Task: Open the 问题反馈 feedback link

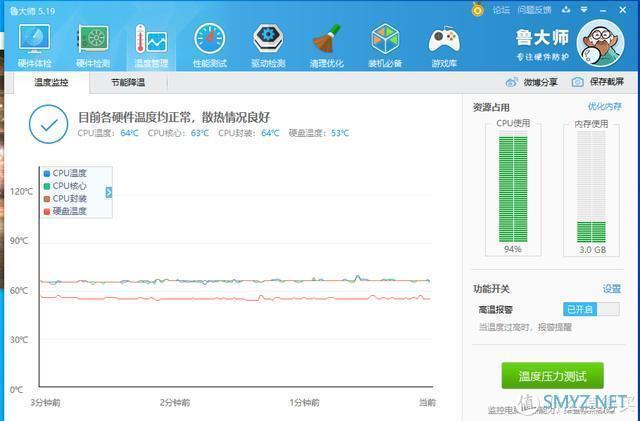Action: pos(534,10)
